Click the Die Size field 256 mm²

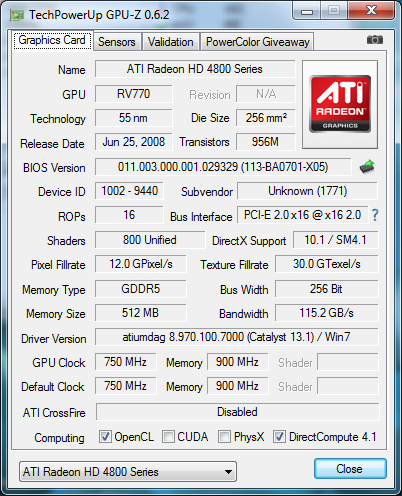point(266,118)
